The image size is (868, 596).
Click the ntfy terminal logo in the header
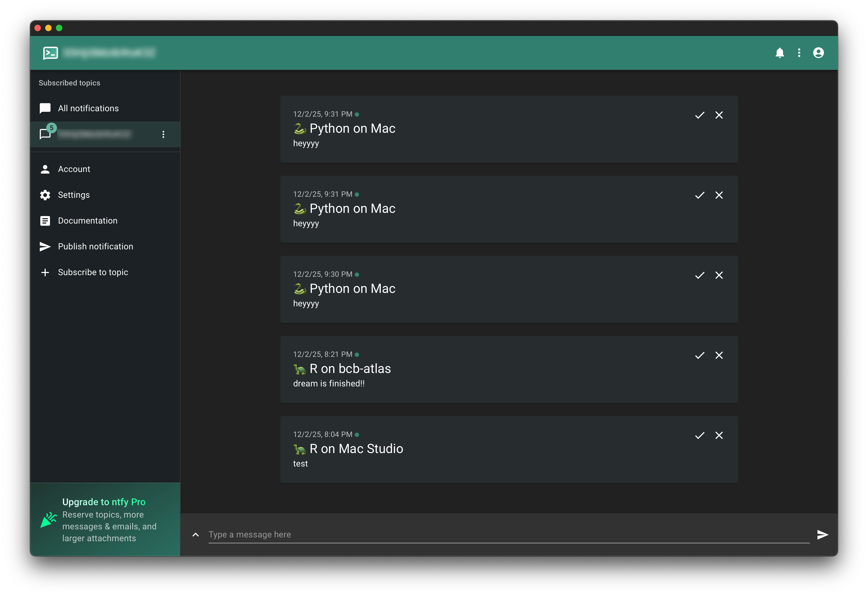point(50,53)
